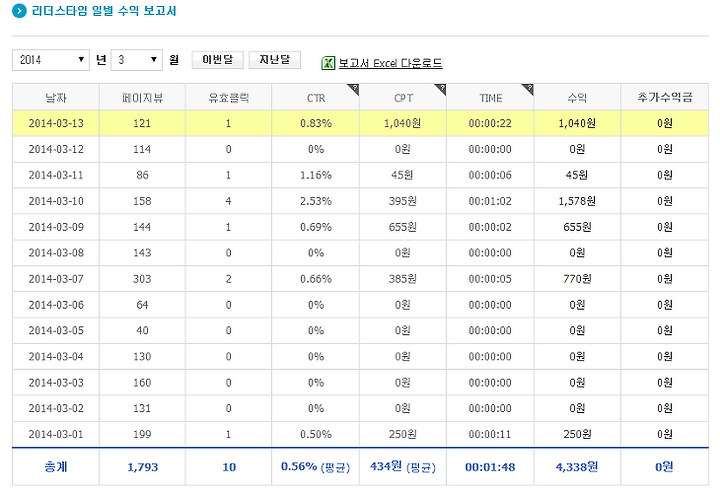The width and height of the screenshot is (720, 496).
Task: Click TIME value 00:00:22
Action: [490, 123]
